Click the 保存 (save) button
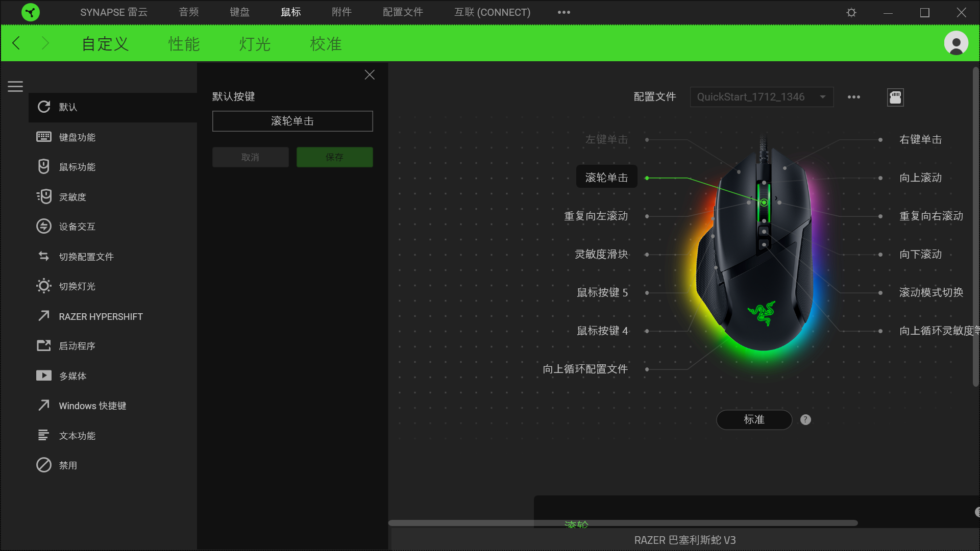Image resolution: width=980 pixels, height=551 pixels. (334, 157)
